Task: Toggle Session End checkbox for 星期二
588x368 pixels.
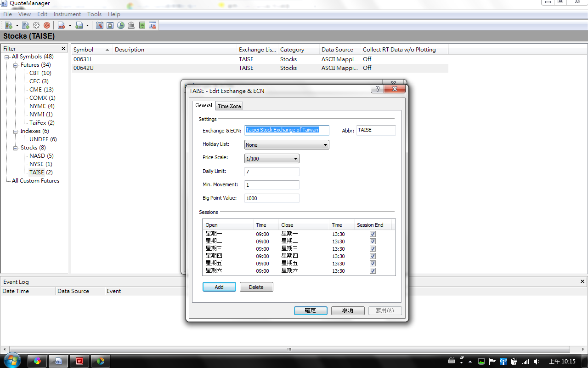Action: (x=373, y=241)
